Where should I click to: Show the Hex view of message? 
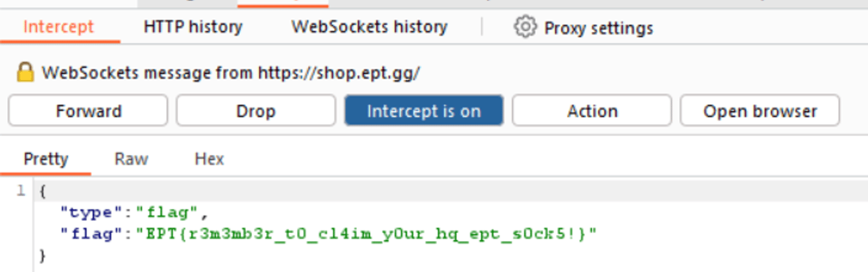tap(209, 159)
